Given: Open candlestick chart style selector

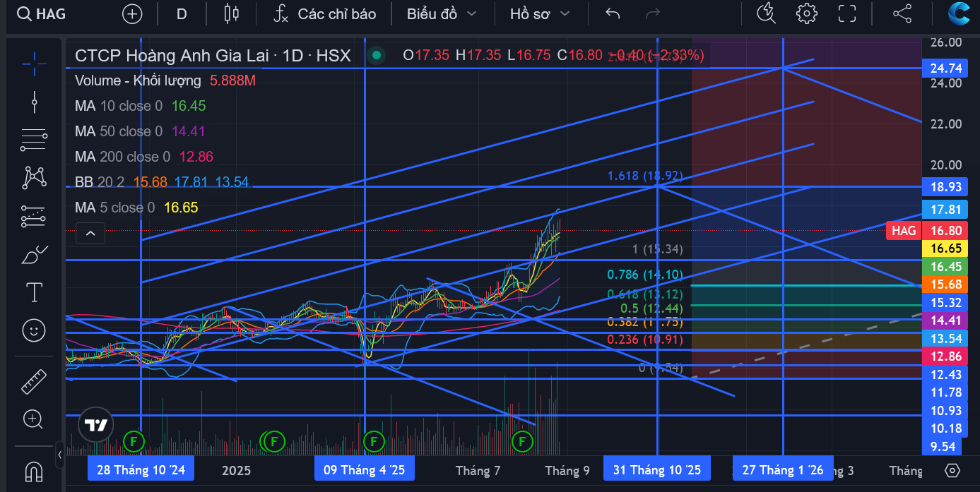Looking at the screenshot, I should coord(231,13).
